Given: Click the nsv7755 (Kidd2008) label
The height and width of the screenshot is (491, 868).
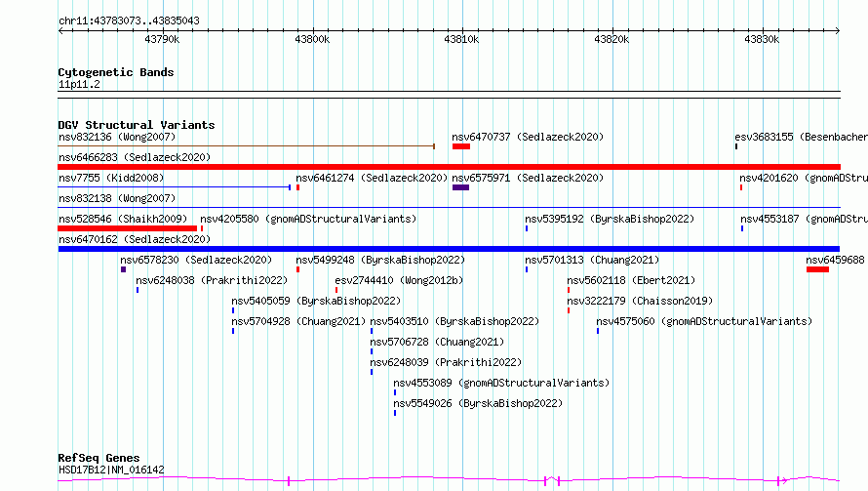Looking at the screenshot, I should 111,178.
